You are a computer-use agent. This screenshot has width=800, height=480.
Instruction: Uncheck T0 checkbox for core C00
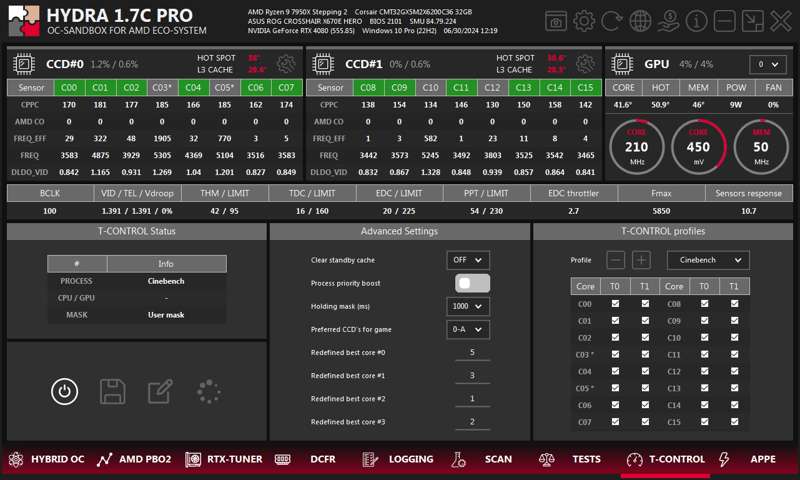[615, 304]
